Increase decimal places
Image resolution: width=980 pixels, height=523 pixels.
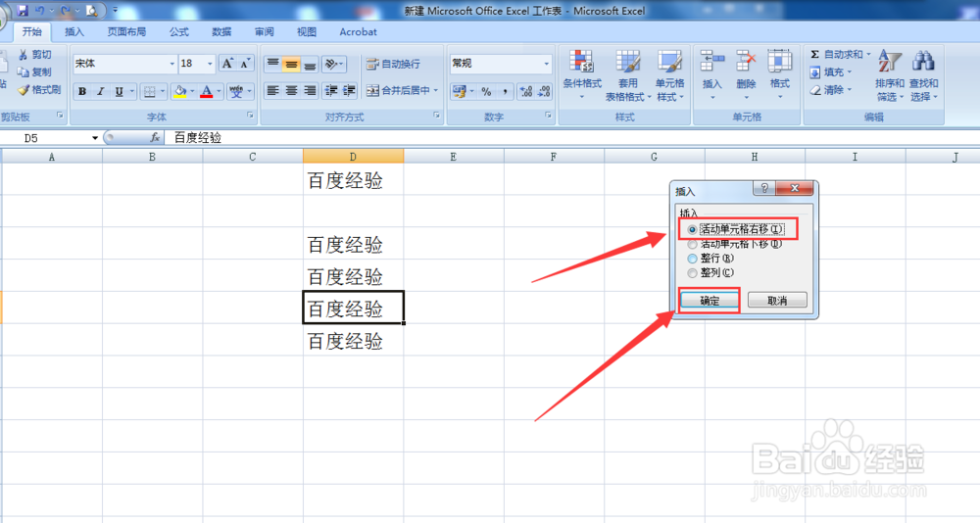coord(526,92)
